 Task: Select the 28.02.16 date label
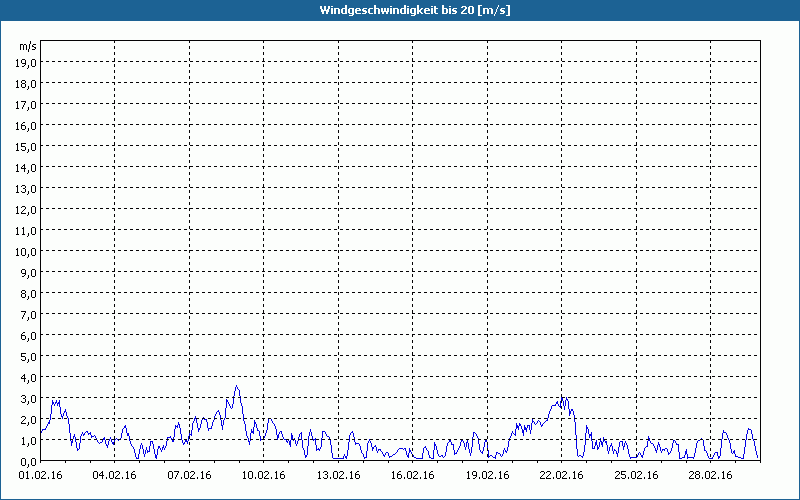point(711,476)
